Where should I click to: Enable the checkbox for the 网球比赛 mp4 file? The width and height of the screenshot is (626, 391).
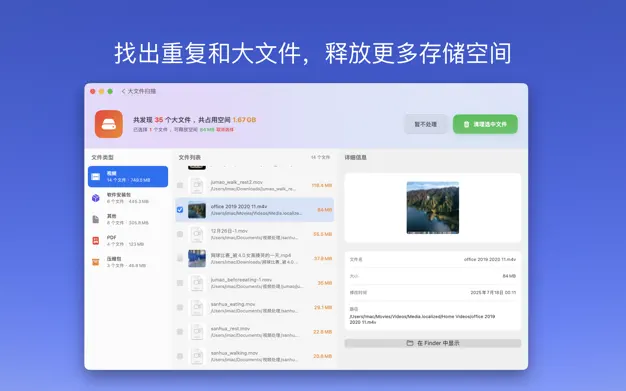click(x=180, y=258)
